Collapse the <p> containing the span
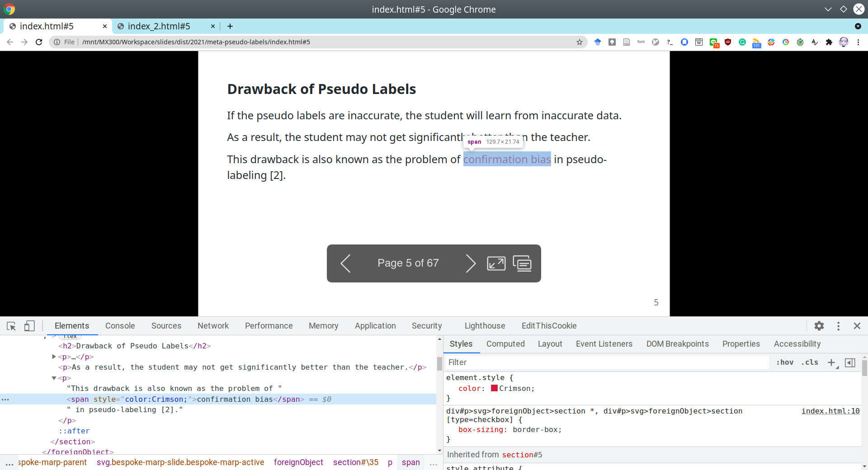 click(55, 379)
